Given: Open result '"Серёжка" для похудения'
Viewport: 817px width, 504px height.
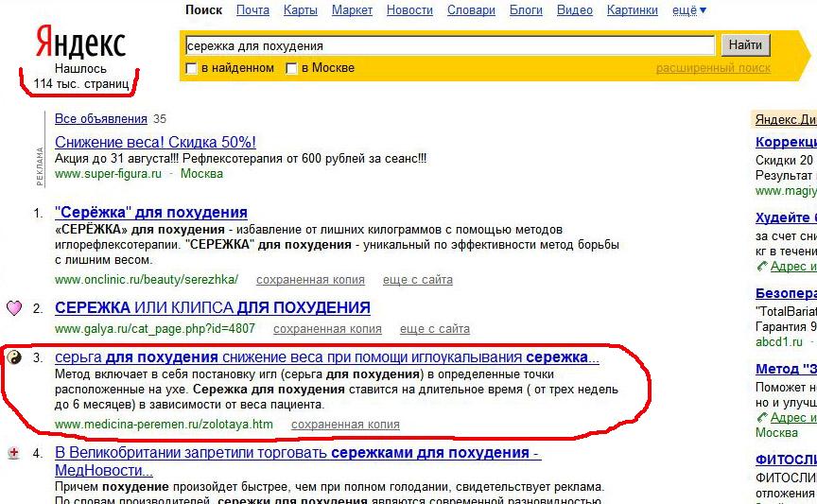Looking at the screenshot, I should point(151,213).
